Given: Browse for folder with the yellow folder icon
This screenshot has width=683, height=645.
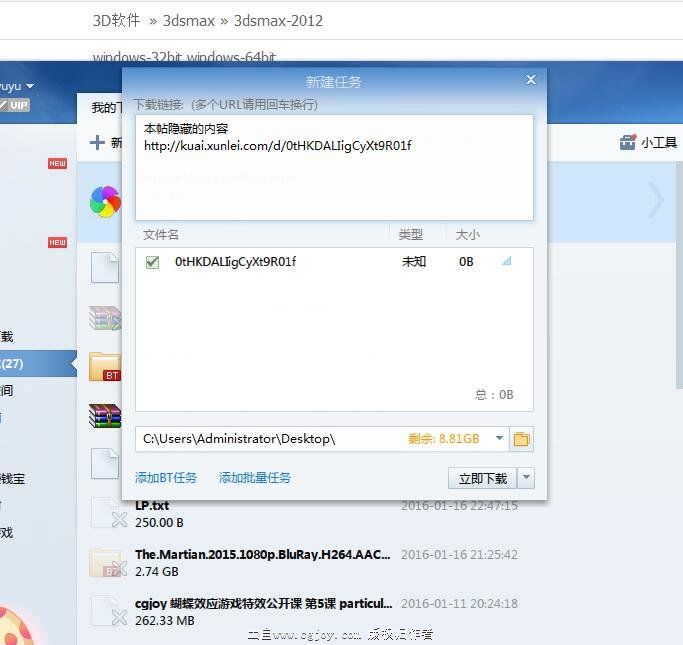Looking at the screenshot, I should point(521,439).
